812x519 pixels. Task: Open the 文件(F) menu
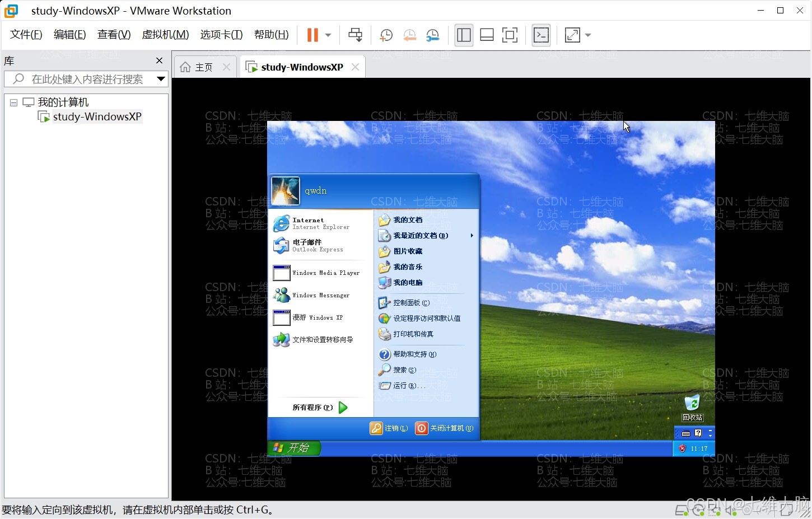point(26,35)
